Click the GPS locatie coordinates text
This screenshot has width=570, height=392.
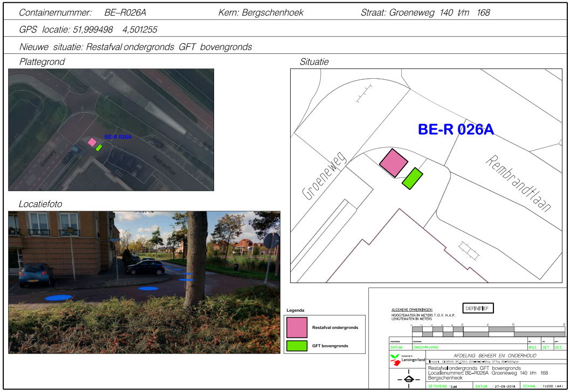(x=88, y=30)
